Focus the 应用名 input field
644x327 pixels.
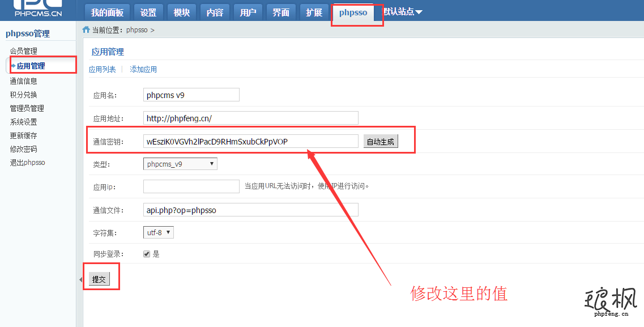pos(191,95)
